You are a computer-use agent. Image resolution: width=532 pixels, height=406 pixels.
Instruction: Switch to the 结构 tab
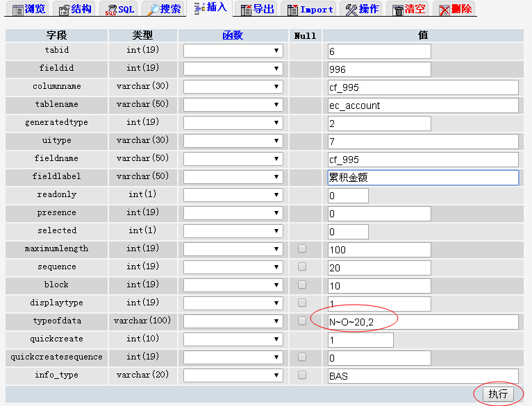75,9
